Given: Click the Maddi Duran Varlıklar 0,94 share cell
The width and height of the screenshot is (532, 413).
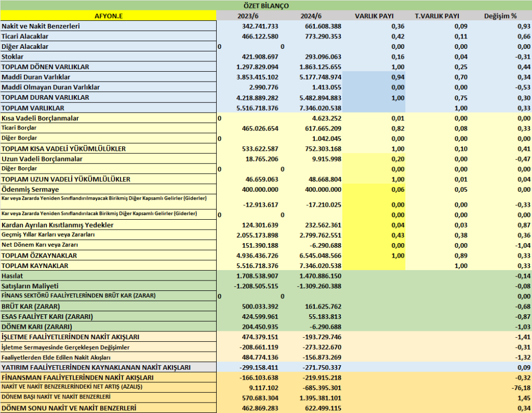Looking at the screenshot, I should (374, 77).
